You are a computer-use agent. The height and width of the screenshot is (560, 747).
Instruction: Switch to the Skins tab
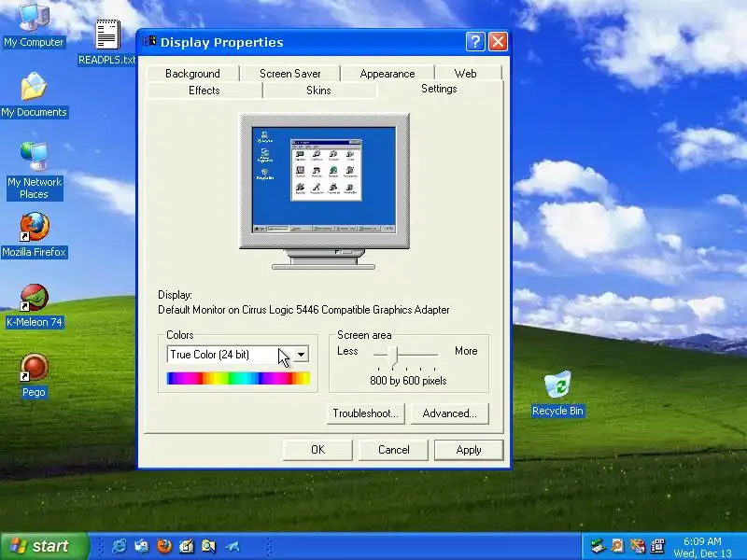(x=318, y=90)
